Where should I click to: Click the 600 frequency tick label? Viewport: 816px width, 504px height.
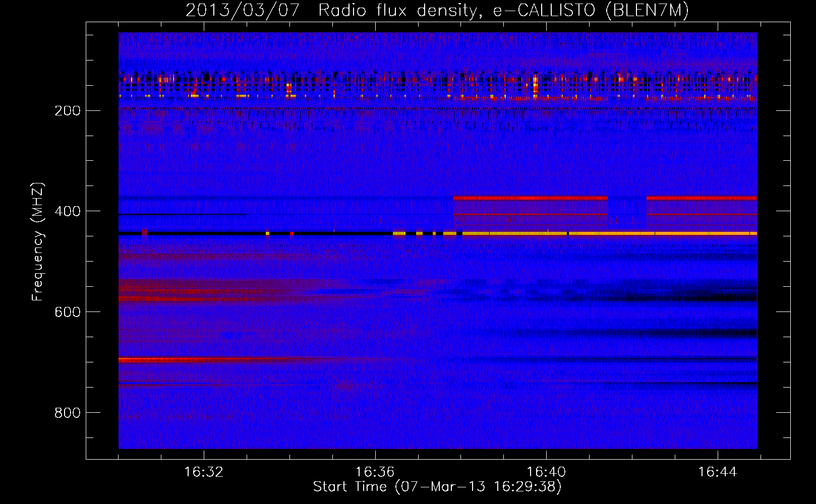point(68,312)
